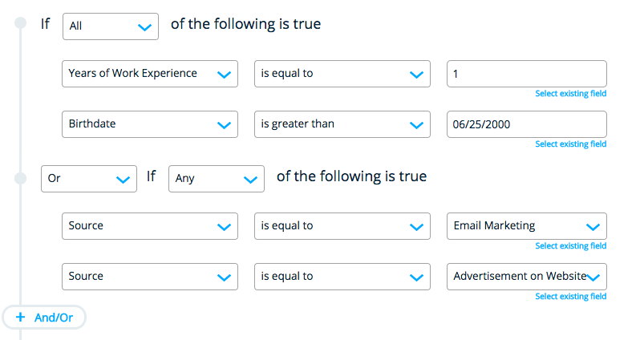Expand the Years of Work Experience field dropdown

pyautogui.click(x=149, y=74)
